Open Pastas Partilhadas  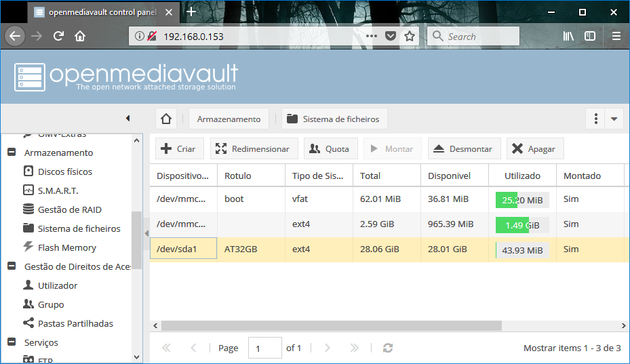(x=68, y=323)
